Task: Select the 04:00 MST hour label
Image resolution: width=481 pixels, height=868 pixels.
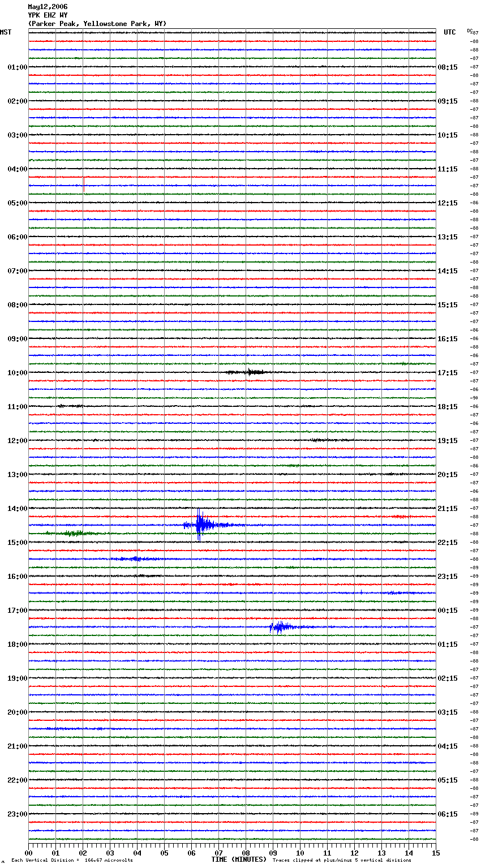Action: coord(18,169)
